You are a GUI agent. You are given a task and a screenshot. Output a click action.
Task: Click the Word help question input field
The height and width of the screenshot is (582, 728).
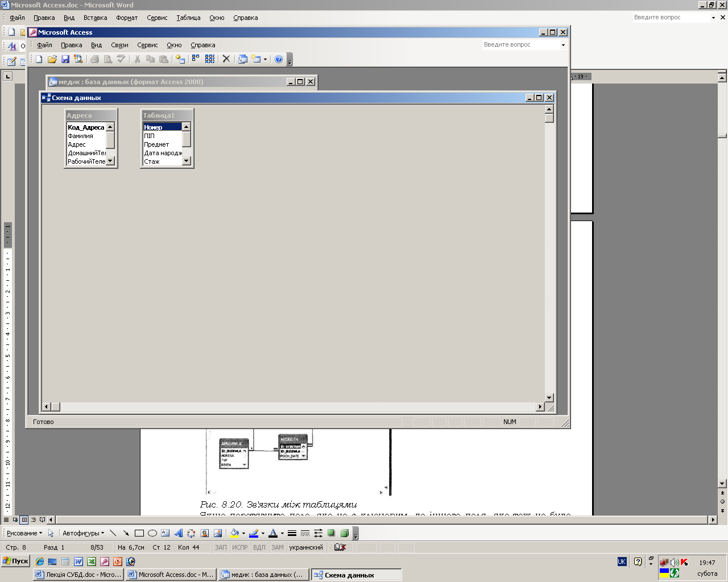(671, 17)
